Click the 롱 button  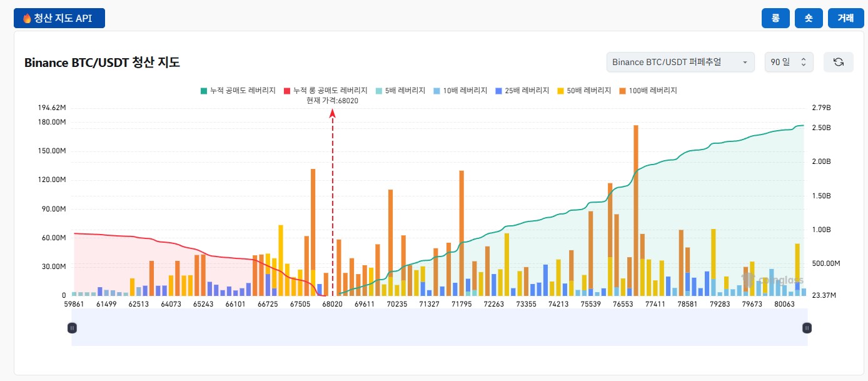pos(775,18)
